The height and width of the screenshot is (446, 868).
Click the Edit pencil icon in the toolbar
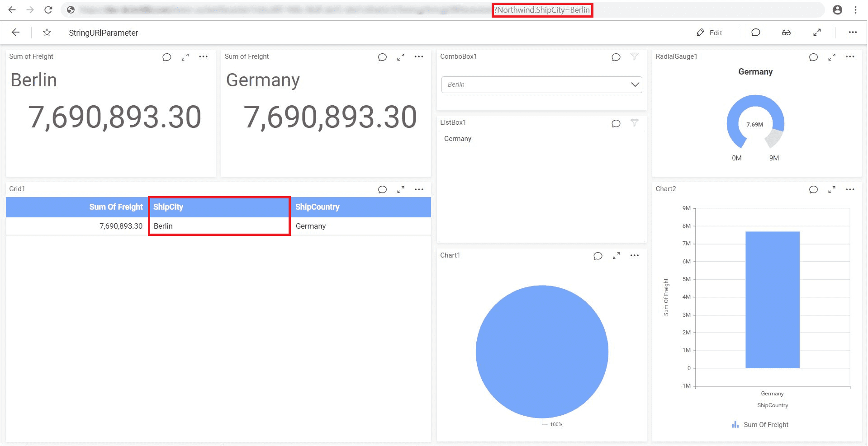[x=700, y=32]
